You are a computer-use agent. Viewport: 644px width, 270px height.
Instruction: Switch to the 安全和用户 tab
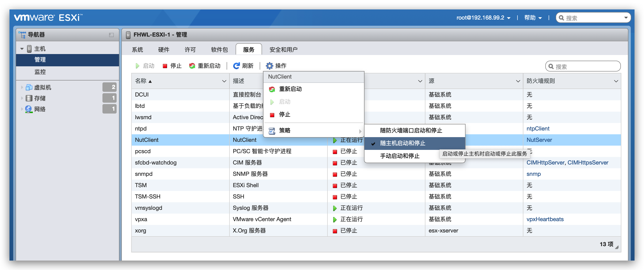click(x=283, y=50)
